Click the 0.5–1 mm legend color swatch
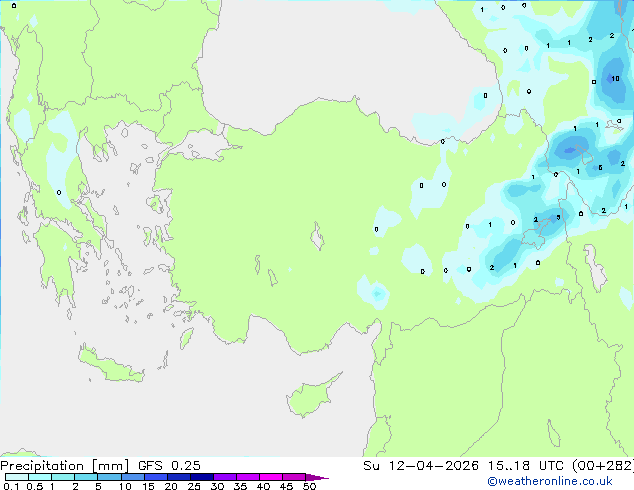The image size is (634, 490). (40, 477)
